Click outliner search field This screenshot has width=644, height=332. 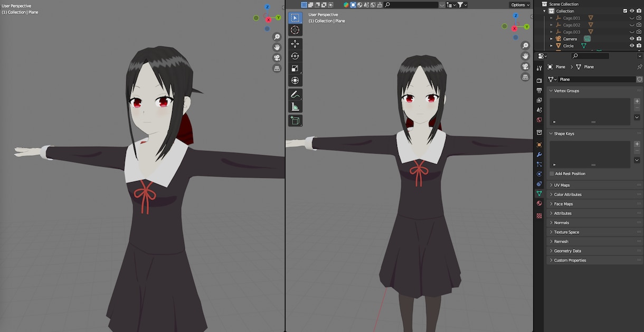(411, 5)
